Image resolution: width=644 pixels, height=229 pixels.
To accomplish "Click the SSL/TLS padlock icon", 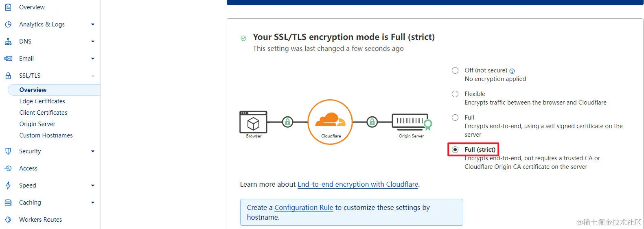I will (8, 76).
